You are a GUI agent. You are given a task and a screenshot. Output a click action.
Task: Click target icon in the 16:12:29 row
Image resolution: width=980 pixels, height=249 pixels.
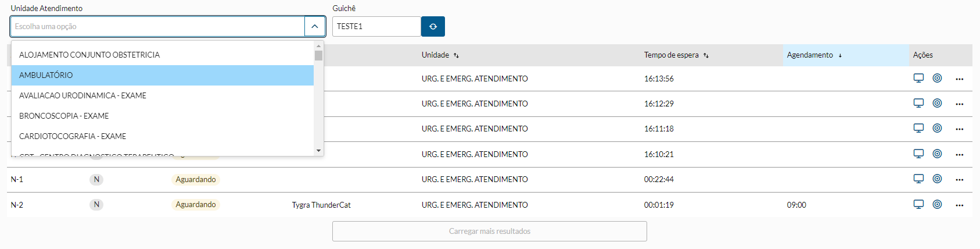(x=937, y=103)
